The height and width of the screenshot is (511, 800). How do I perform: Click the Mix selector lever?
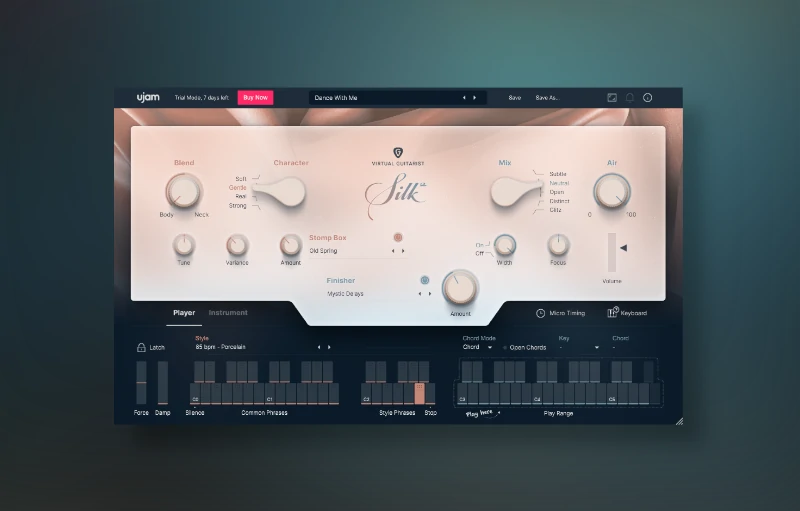click(x=516, y=191)
